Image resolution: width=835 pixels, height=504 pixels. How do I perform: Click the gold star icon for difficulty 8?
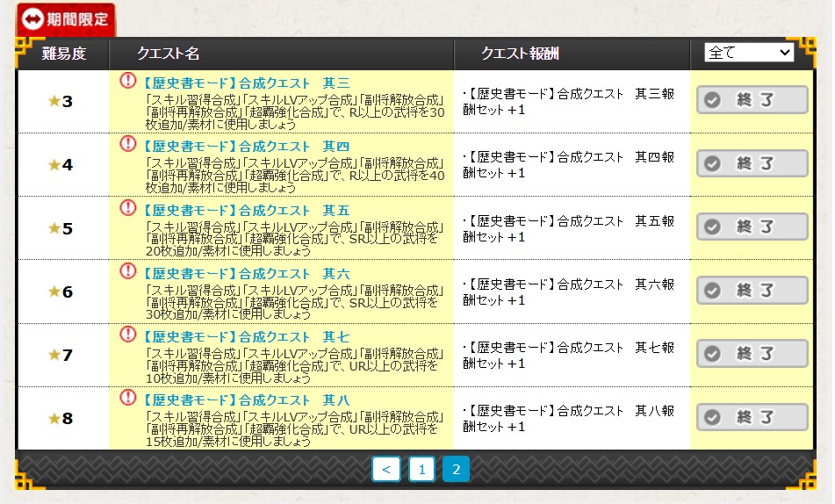click(x=54, y=418)
